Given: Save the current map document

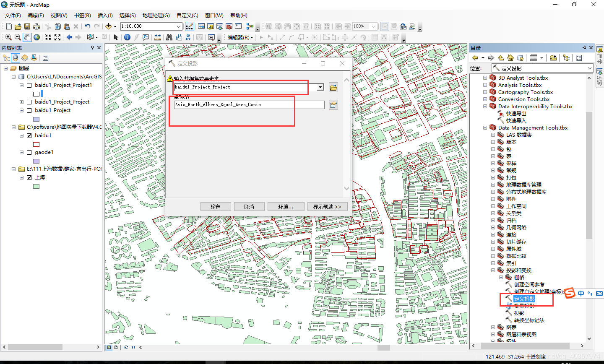Looking at the screenshot, I should pyautogui.click(x=27, y=26).
